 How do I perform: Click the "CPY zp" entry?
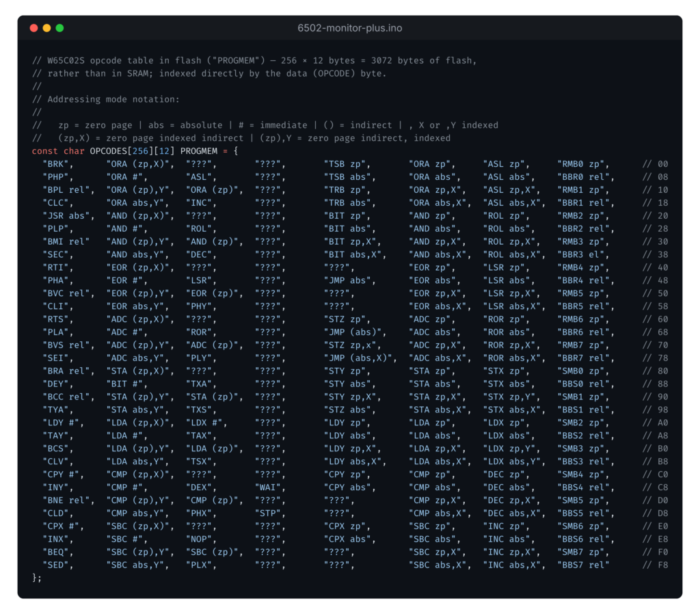click(345, 475)
